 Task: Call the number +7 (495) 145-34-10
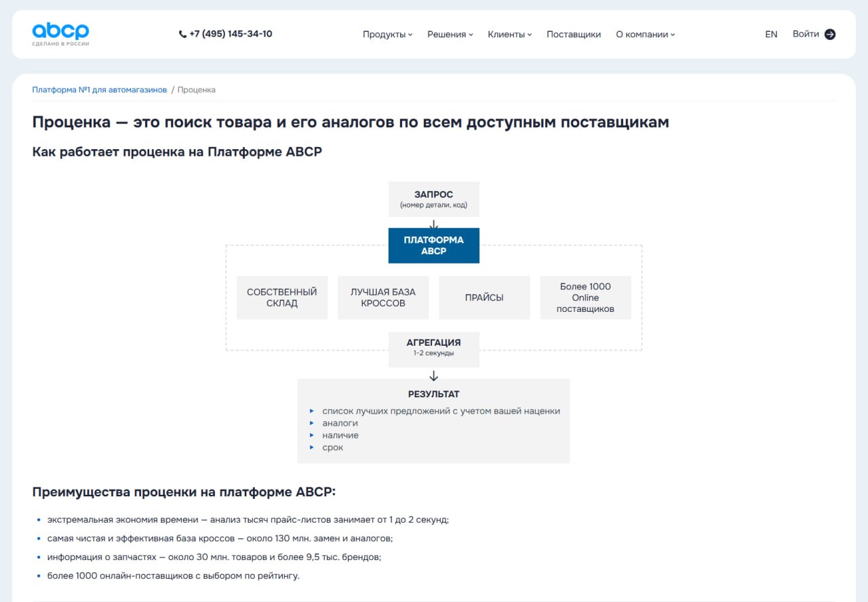click(231, 34)
